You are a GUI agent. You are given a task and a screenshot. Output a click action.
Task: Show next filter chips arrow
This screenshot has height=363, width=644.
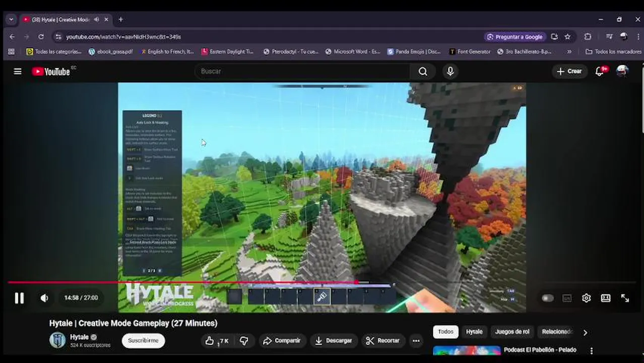[585, 332]
